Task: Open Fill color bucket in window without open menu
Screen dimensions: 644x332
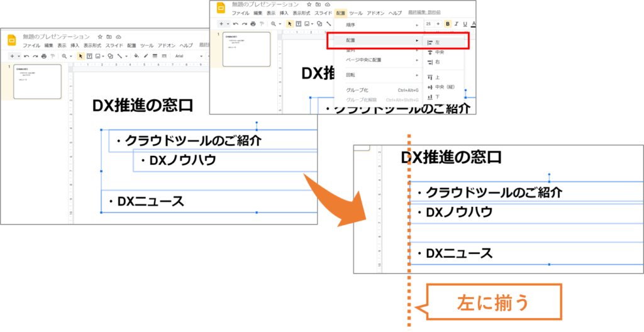Action: 136,56
